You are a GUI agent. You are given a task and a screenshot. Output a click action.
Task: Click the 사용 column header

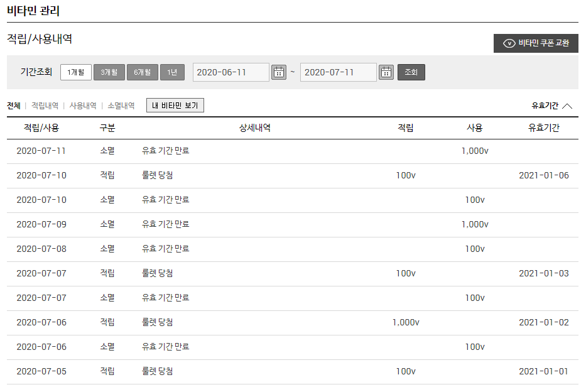[x=475, y=128]
